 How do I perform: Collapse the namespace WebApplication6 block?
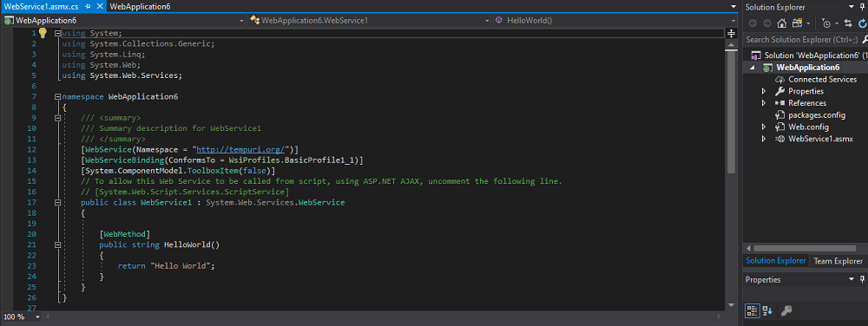57,97
